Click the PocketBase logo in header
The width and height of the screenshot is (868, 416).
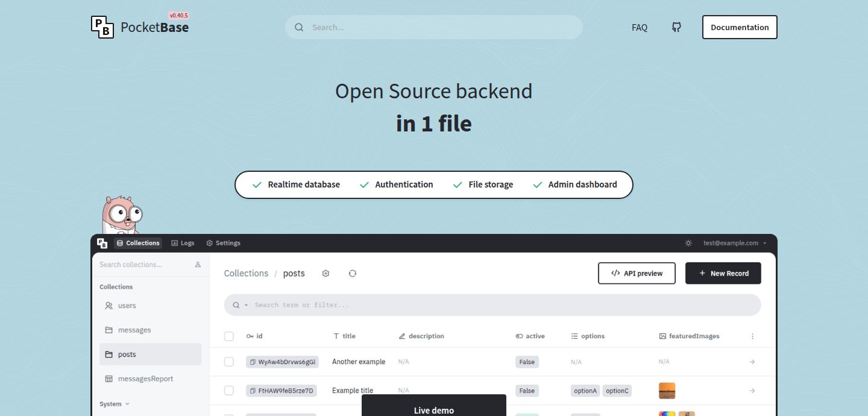(140, 27)
